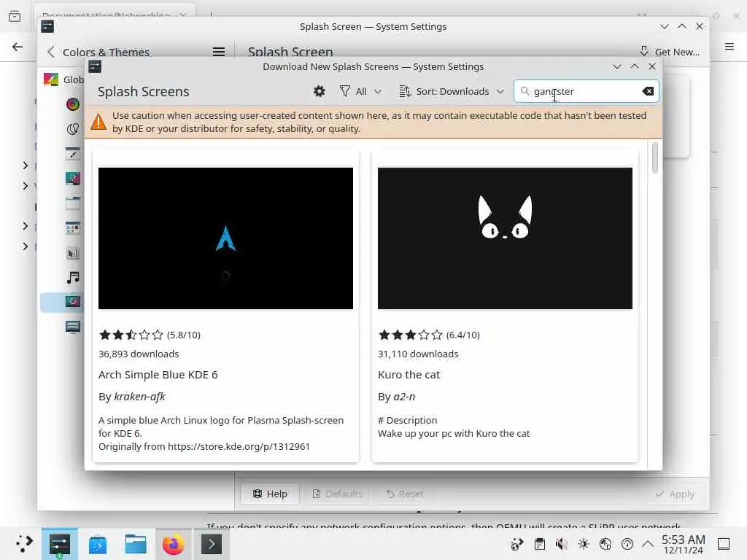Open System Sounds music note icon
Viewport: 747px width, 560px height.
tap(73, 277)
